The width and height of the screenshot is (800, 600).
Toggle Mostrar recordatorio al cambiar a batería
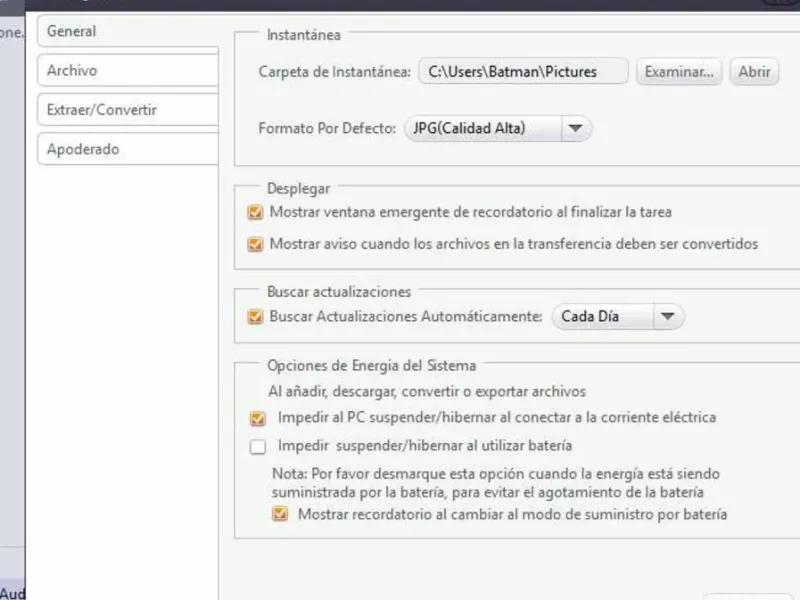point(280,514)
